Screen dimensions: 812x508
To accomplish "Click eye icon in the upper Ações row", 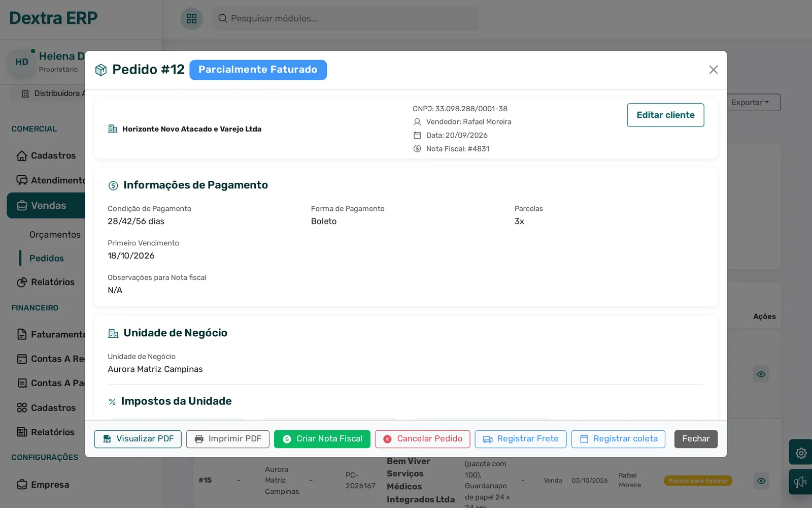I will [x=761, y=374].
